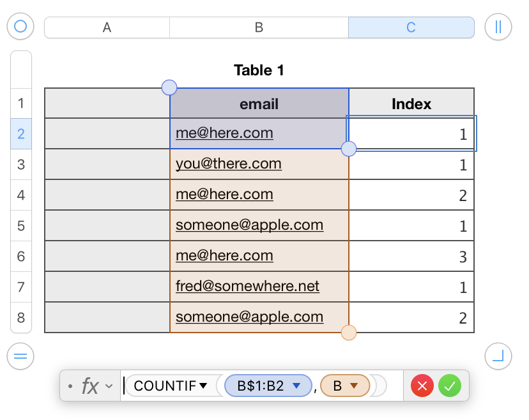Click the table select-all circle handle

[x=20, y=27]
